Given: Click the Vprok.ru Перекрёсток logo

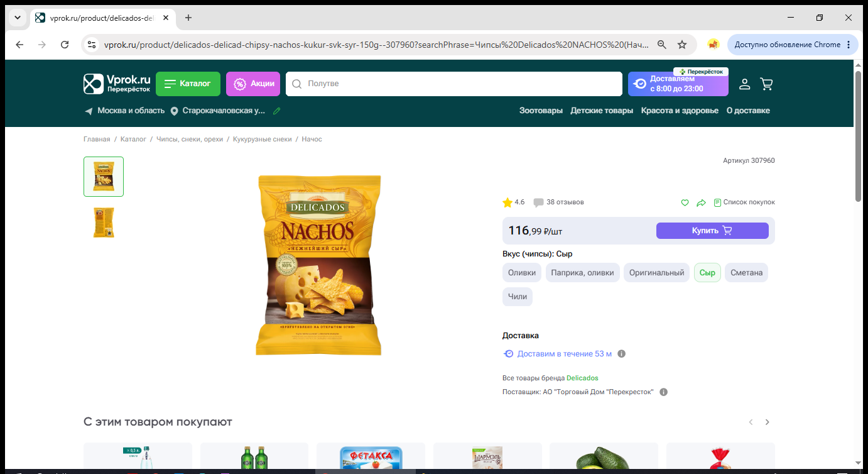Looking at the screenshot, I should 117,84.
